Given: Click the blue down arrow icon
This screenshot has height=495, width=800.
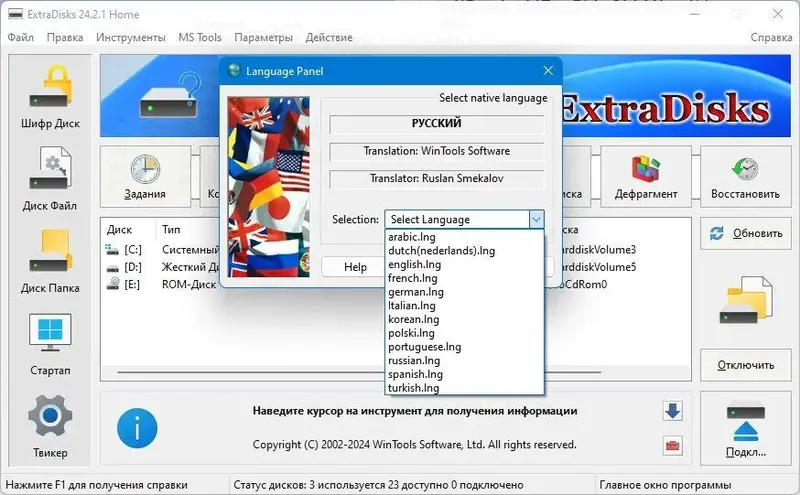Looking at the screenshot, I should pos(672,411).
